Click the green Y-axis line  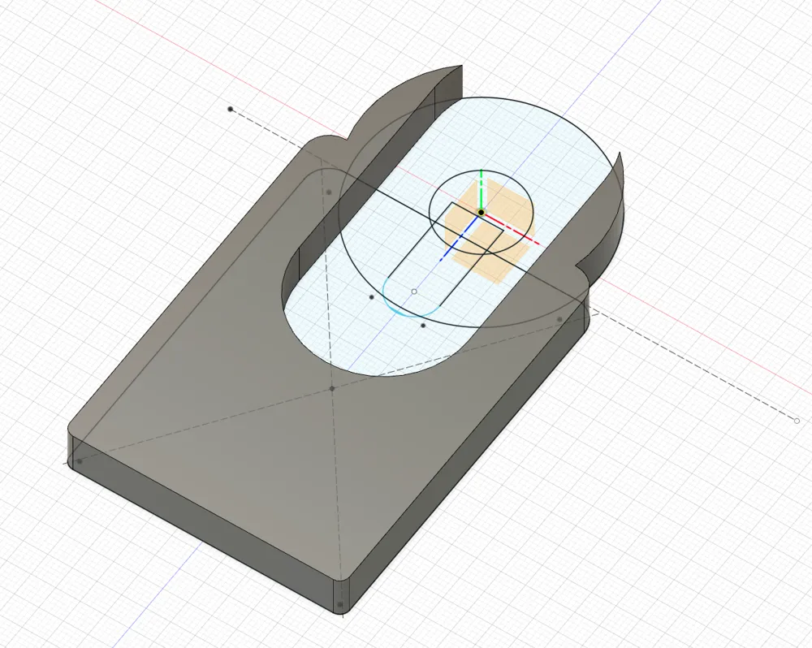481,185
